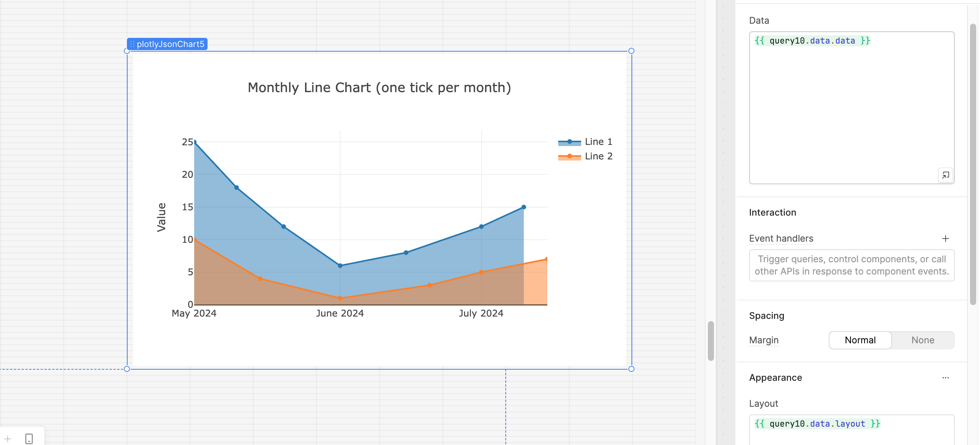Open the Appearance section options menu

pos(945,378)
